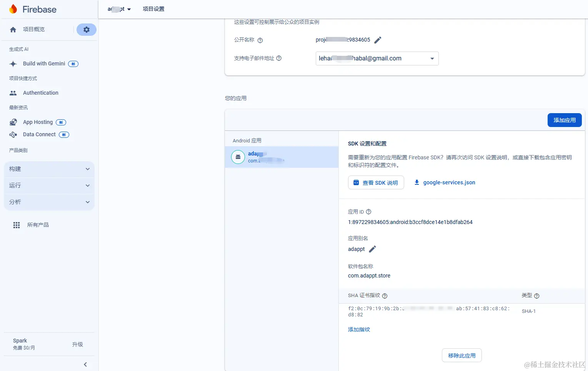
Task: Open the project selector dropdown in header
Action: point(119,9)
